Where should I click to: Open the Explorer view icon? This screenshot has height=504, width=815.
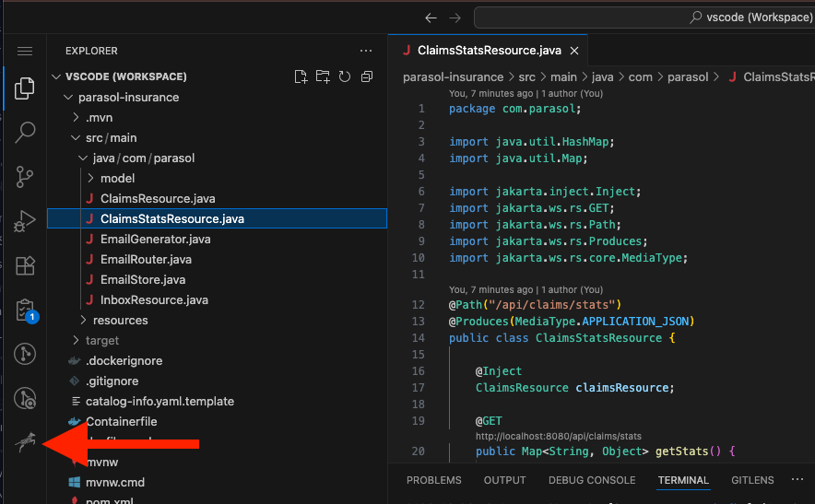pos(24,88)
